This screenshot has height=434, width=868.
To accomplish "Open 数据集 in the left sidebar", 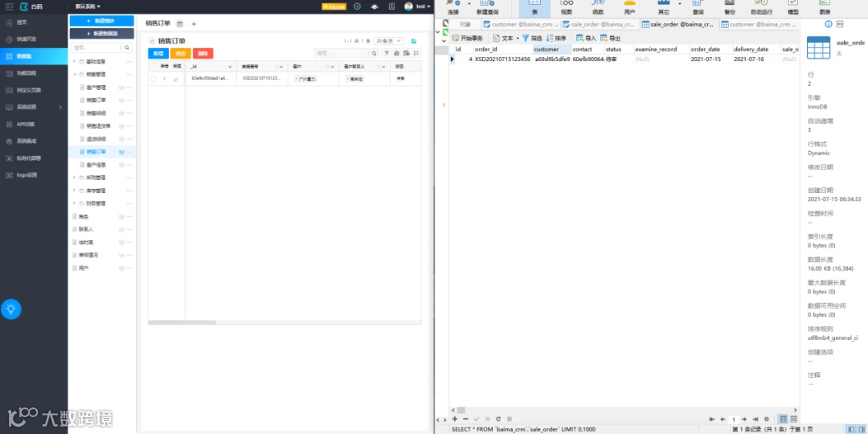I will tap(34, 56).
